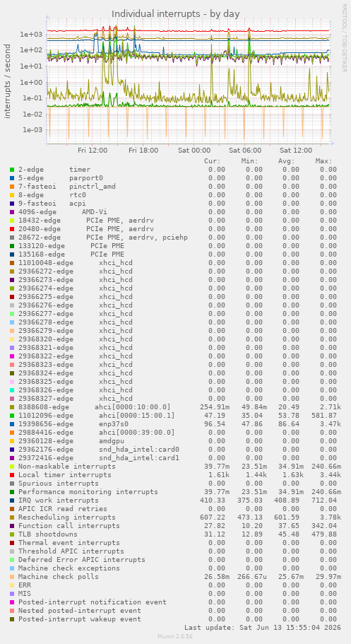
Task: Click the Avg: column header
Action: tap(287, 161)
